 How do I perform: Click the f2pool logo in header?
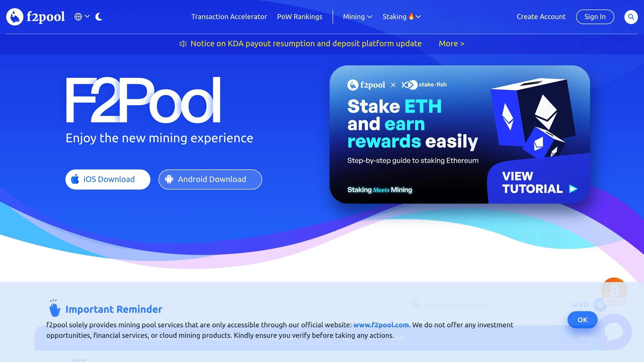click(35, 17)
